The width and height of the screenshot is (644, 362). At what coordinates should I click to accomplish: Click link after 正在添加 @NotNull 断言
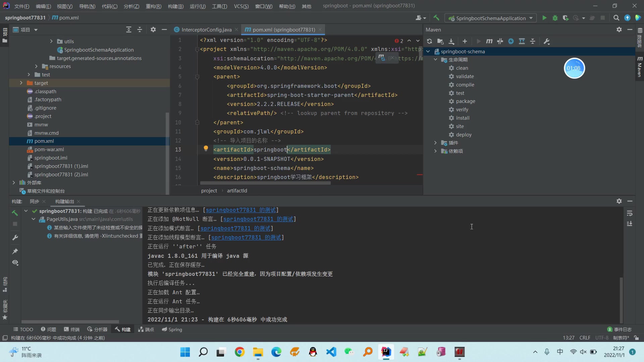point(258,219)
